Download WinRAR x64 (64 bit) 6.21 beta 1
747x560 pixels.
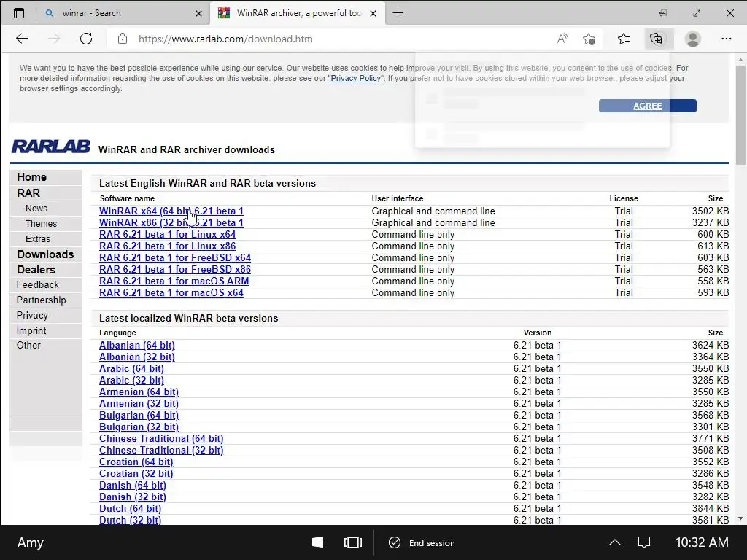171,211
